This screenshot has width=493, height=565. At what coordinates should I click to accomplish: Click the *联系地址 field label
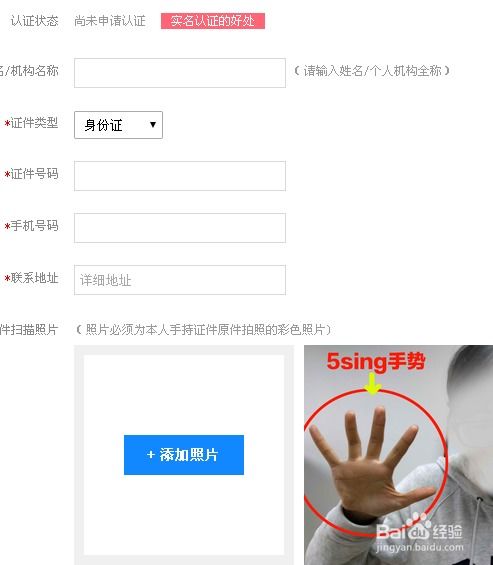[x=31, y=278]
